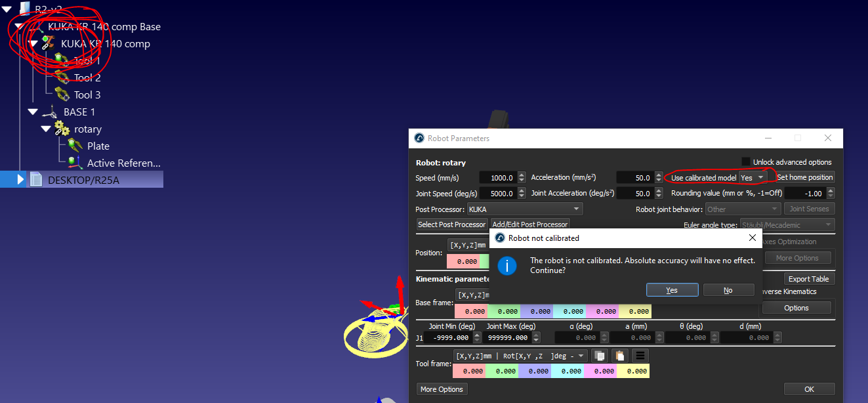Click the rotary mechanism gears icon
This screenshot has width=868, height=403.
[x=62, y=129]
